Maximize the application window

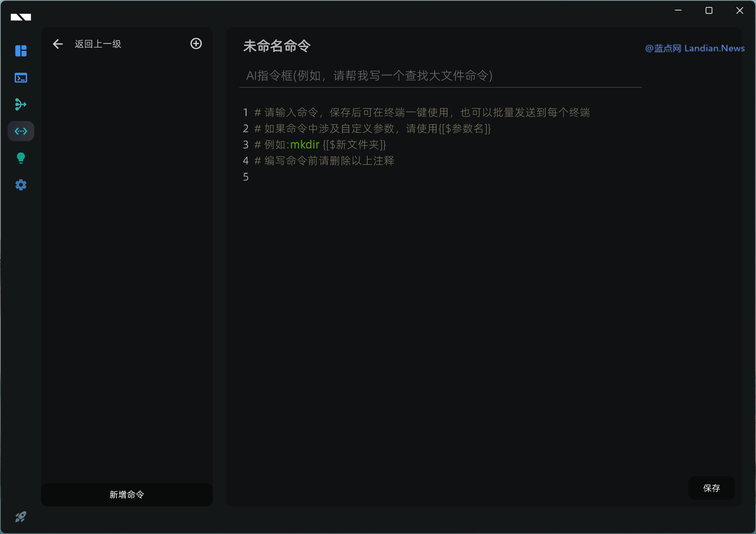[x=709, y=11]
